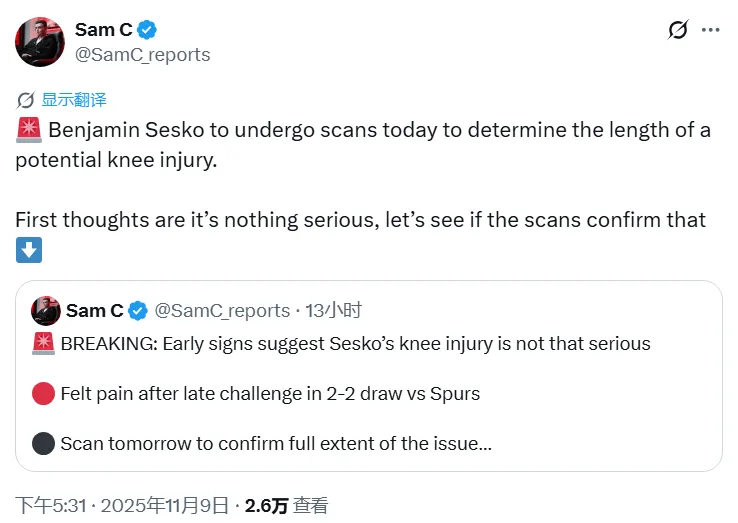Click the blue down-arrow emoji

click(28, 250)
